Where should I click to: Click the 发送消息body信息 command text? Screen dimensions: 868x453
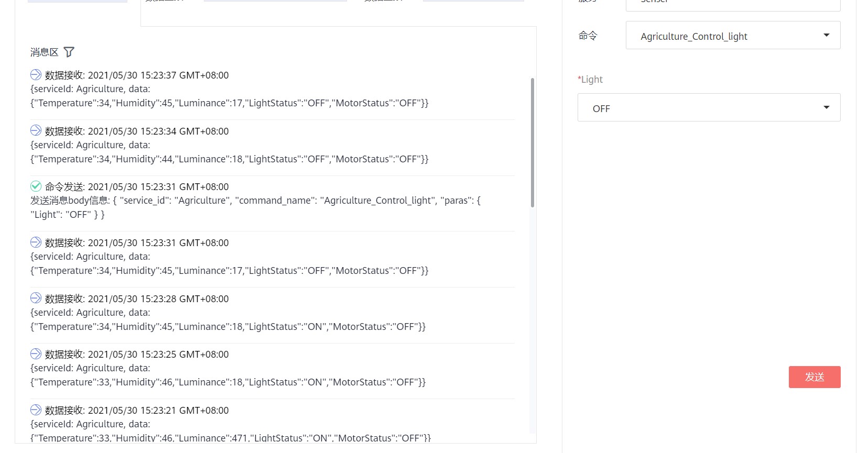(x=255, y=201)
